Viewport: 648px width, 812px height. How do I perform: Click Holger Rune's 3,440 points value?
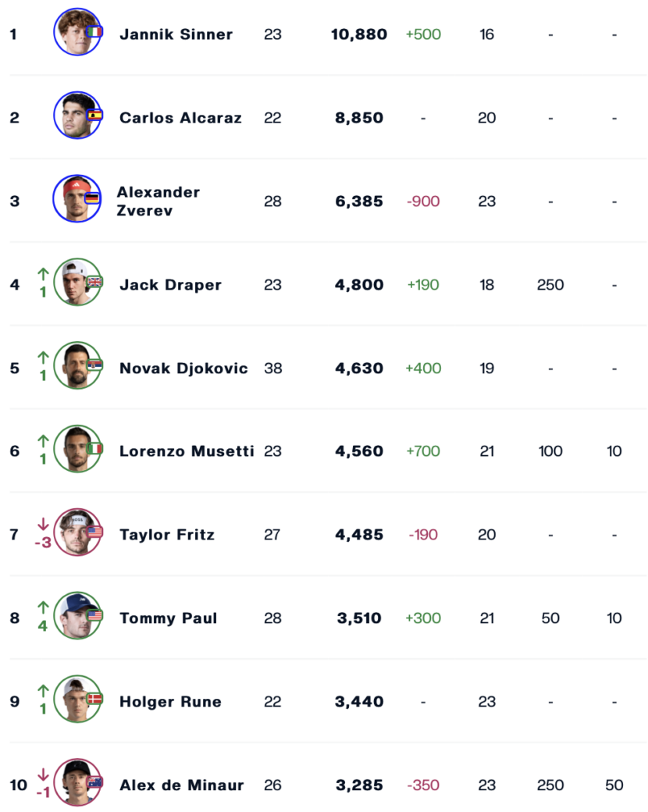359,702
